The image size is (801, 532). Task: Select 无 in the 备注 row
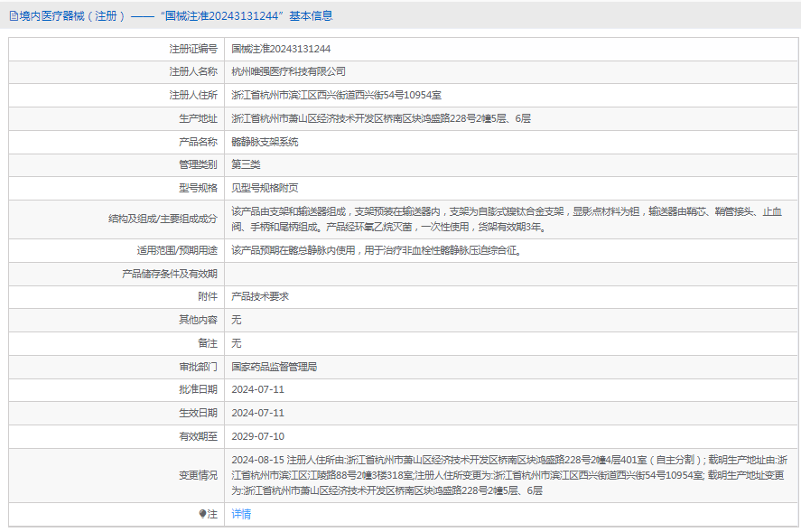click(236, 343)
